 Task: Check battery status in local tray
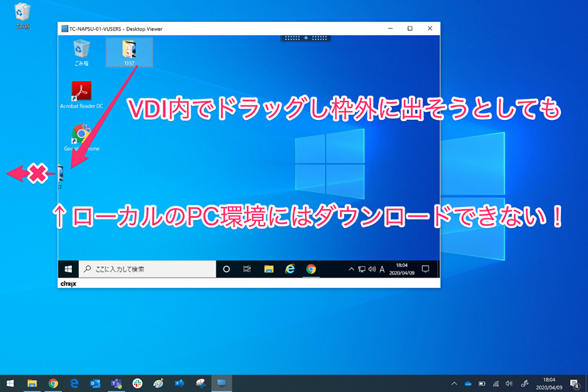pyautogui.click(x=482, y=383)
